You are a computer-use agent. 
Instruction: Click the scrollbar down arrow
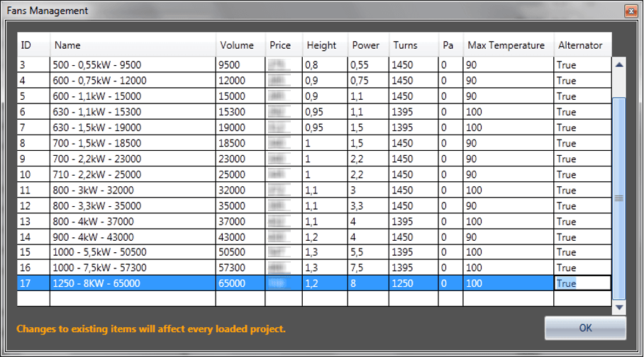619,307
